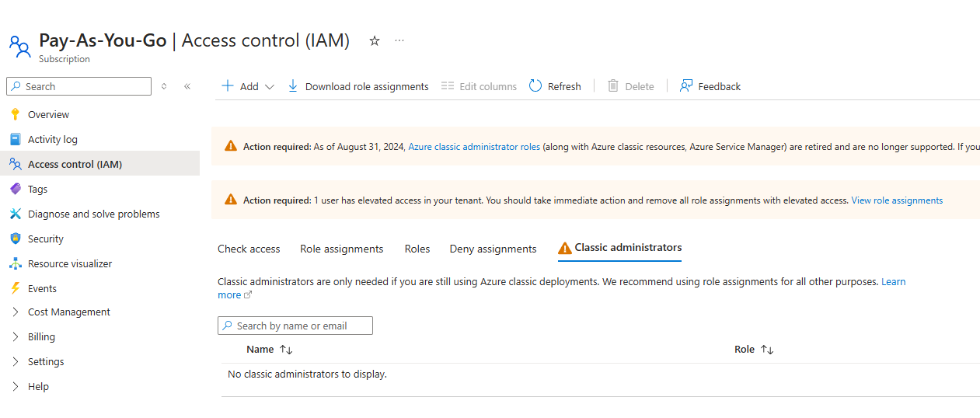Open Diagnose and solve problems from sidebar
980x418 pixels.
[94, 214]
